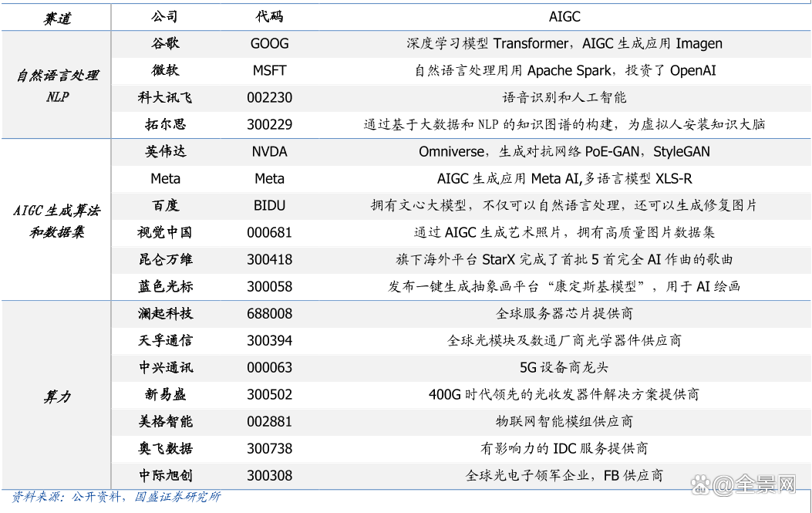The image size is (812, 513).
Task: Select code cell GOOG
Action: coord(269,43)
